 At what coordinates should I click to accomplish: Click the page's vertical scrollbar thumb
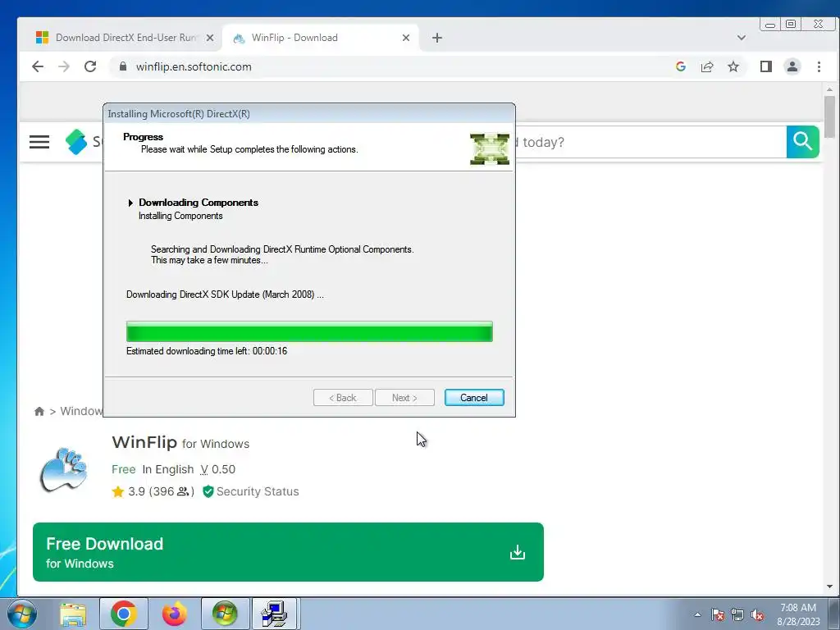[829, 116]
